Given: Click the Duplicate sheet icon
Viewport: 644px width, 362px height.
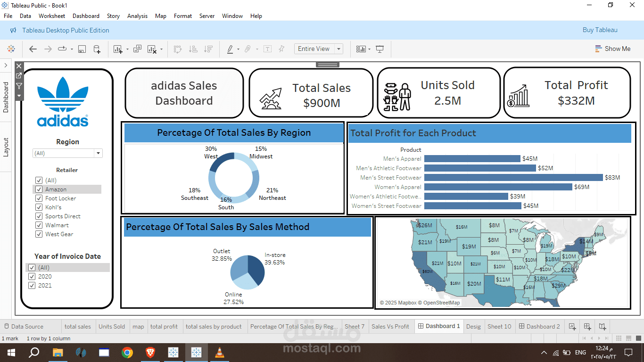Looking at the screenshot, I should point(138,49).
